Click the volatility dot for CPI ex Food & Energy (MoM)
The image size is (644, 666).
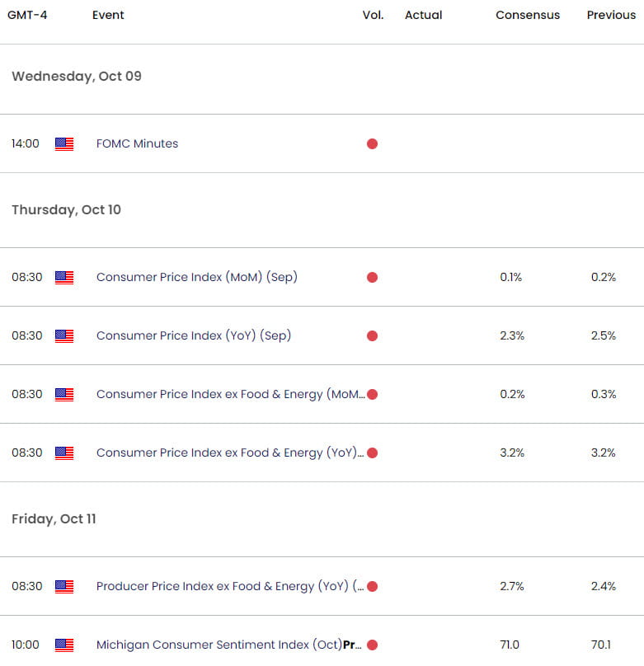372,394
